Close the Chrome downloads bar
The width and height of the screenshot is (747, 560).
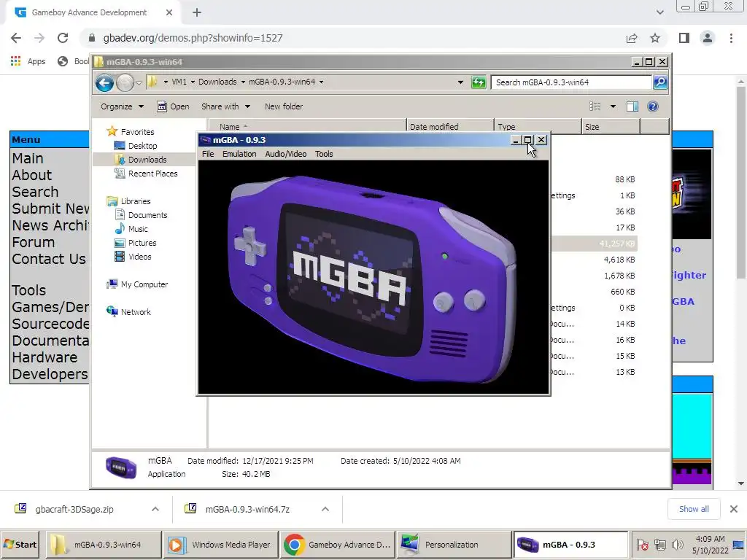[734, 509]
